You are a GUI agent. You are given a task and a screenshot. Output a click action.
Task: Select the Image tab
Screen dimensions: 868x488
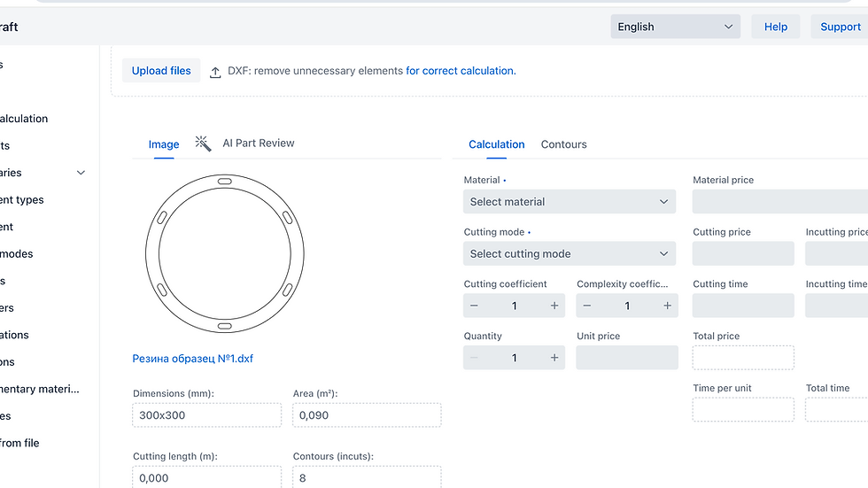click(x=164, y=144)
